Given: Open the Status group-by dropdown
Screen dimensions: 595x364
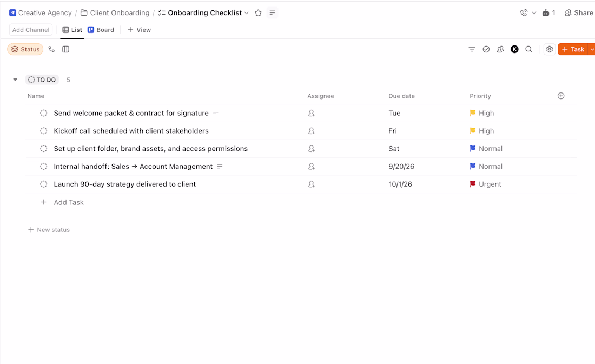Looking at the screenshot, I should pos(25,49).
